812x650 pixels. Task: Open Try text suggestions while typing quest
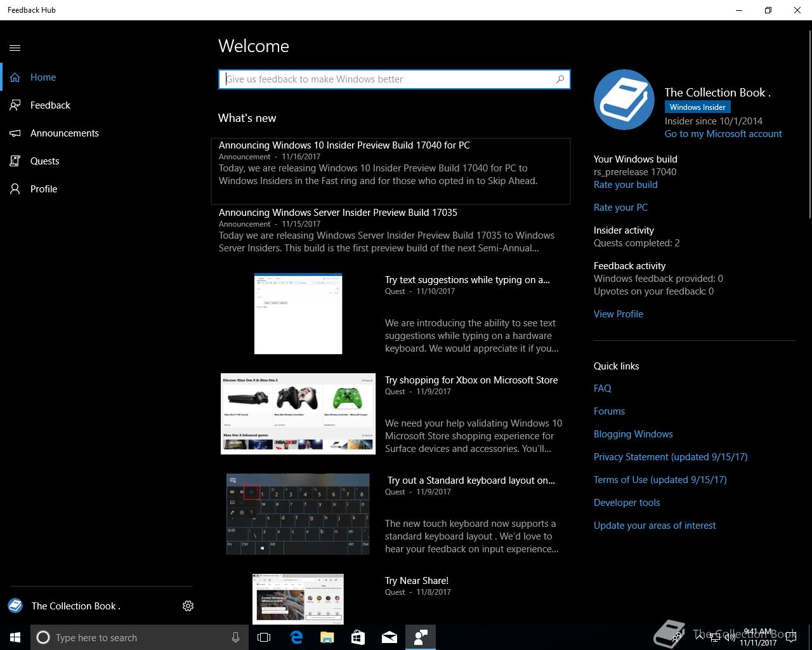pyautogui.click(x=467, y=280)
